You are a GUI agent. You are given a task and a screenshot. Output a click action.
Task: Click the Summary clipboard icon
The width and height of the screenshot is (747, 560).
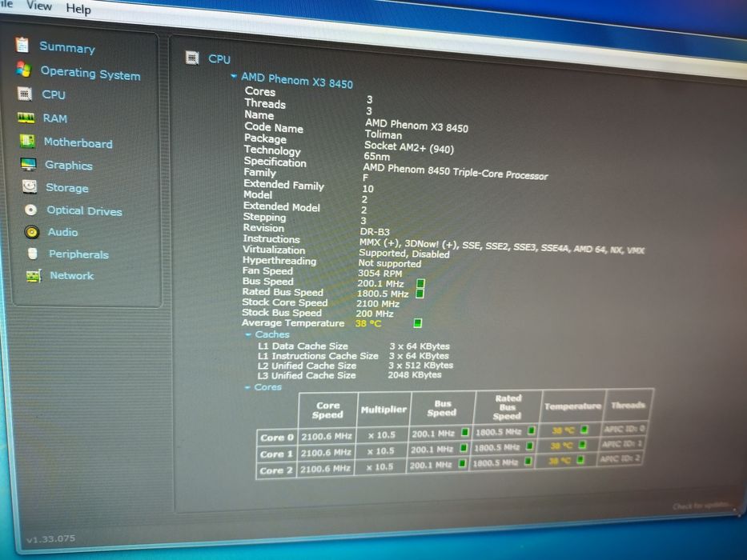click(x=22, y=44)
